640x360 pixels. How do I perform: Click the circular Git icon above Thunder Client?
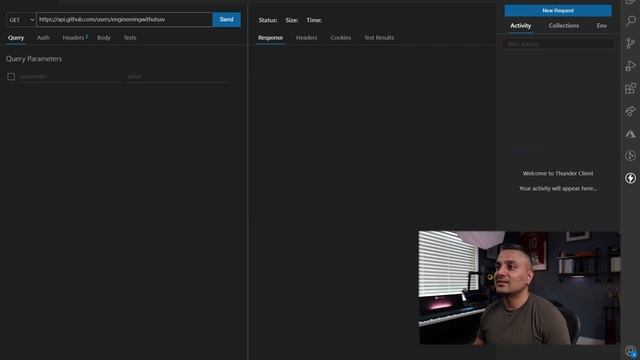click(631, 156)
